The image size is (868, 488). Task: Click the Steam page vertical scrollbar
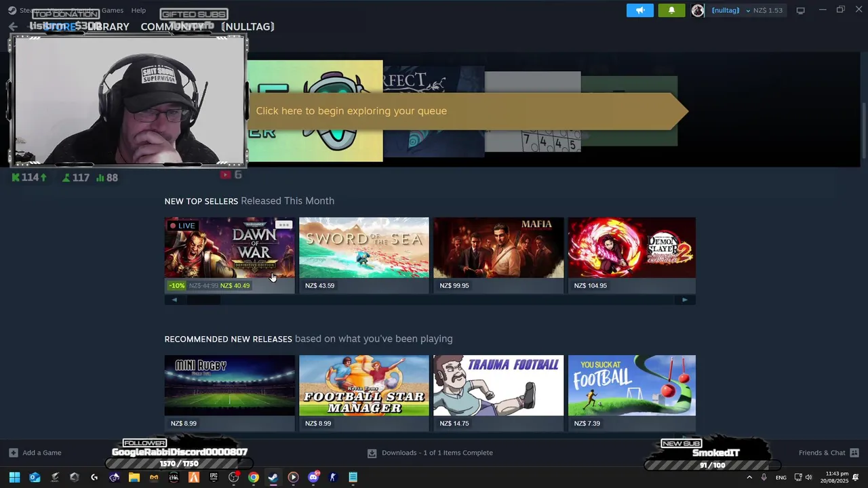tap(863, 132)
